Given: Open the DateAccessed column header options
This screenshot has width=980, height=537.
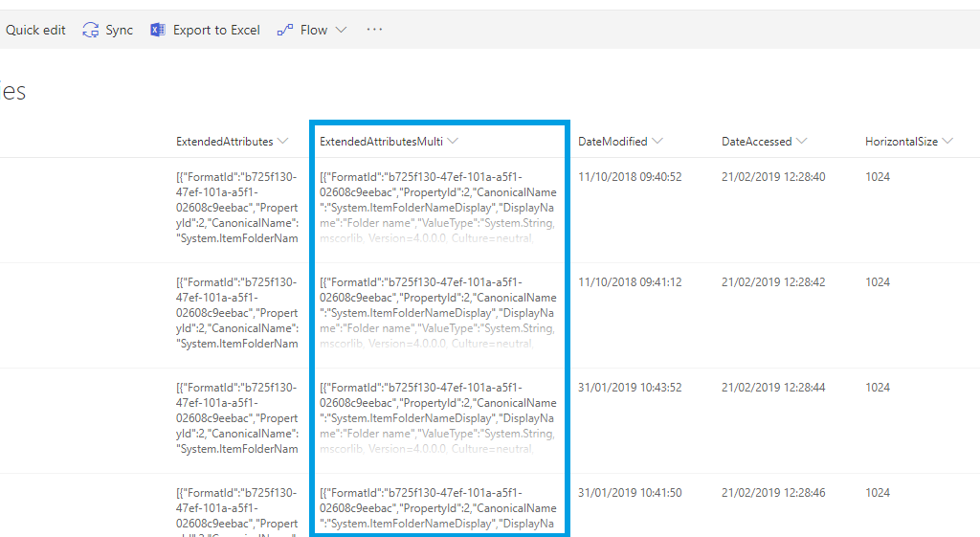Looking at the screenshot, I should tap(801, 142).
